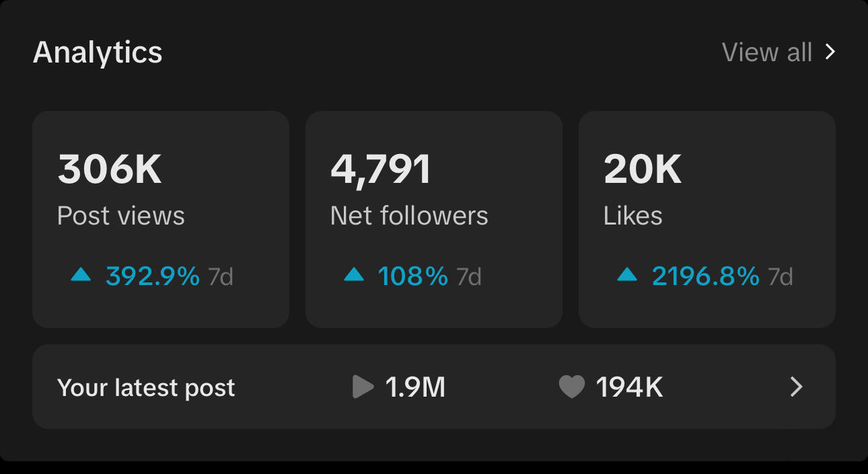Tap the Net followers label
Image resolution: width=868 pixels, height=474 pixels.
(409, 216)
